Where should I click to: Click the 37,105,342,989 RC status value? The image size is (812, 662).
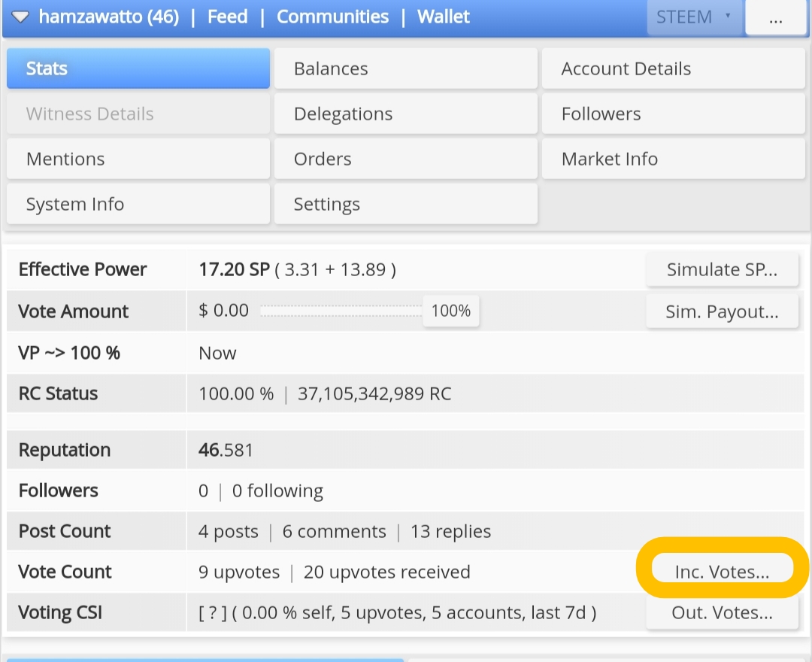point(374,393)
